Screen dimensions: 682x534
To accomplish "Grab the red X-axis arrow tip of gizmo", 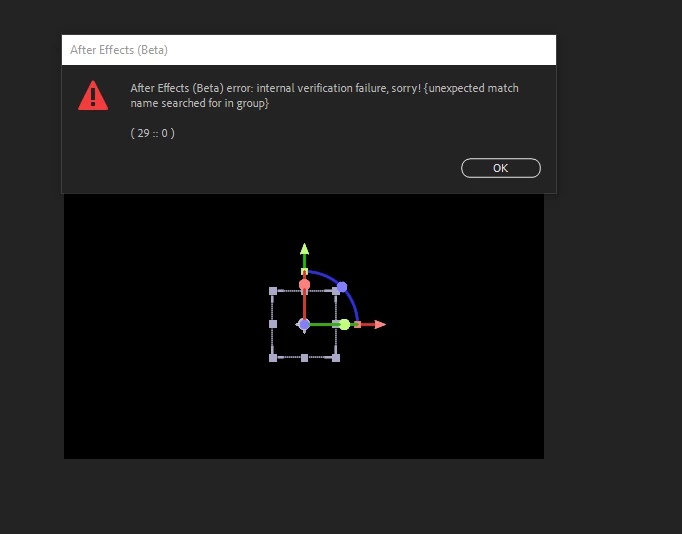I will pyautogui.click(x=380, y=324).
